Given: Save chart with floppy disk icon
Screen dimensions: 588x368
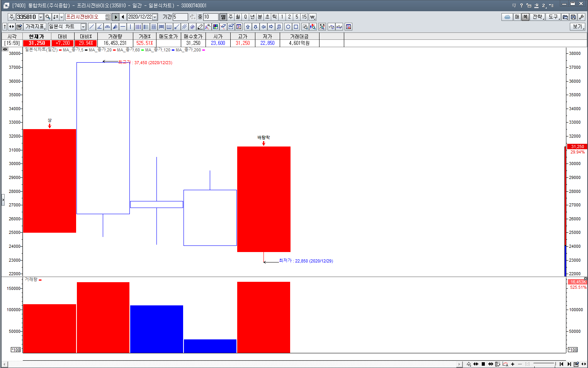Looking at the screenshot, I should point(573,17).
